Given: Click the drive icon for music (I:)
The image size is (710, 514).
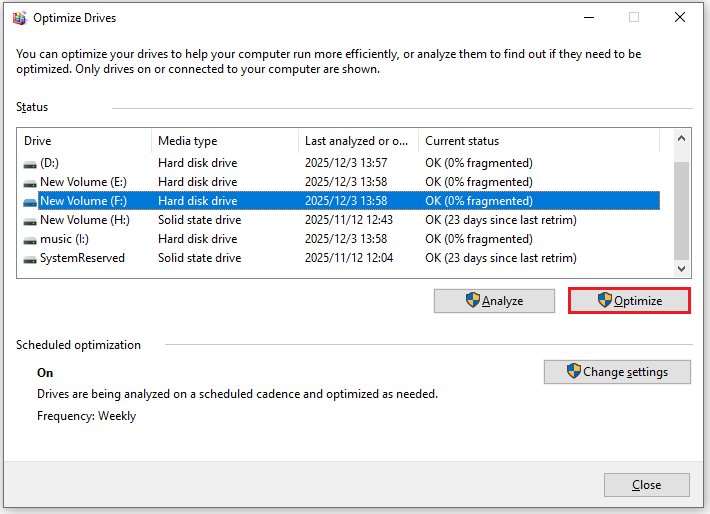Looking at the screenshot, I should [30, 240].
